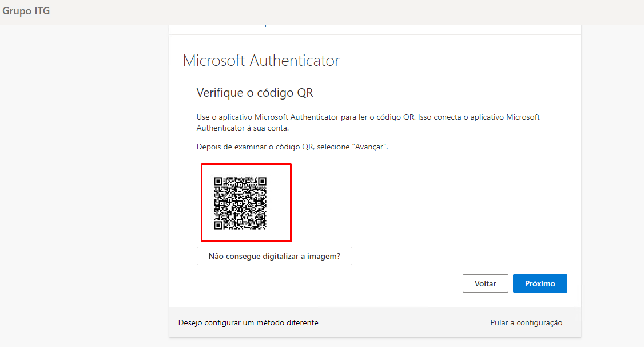Follow 'Desejo configurar um método diferente' link
Screen dimensions: 644x347
tap(248, 322)
